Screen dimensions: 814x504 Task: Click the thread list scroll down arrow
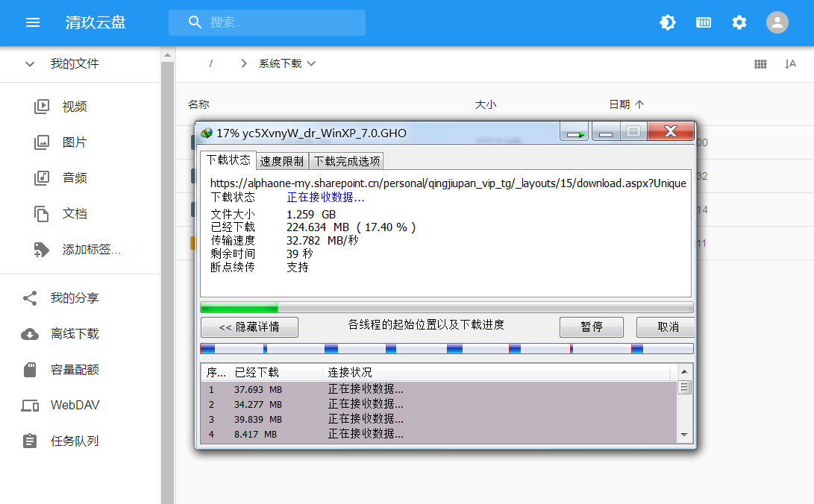(x=684, y=435)
